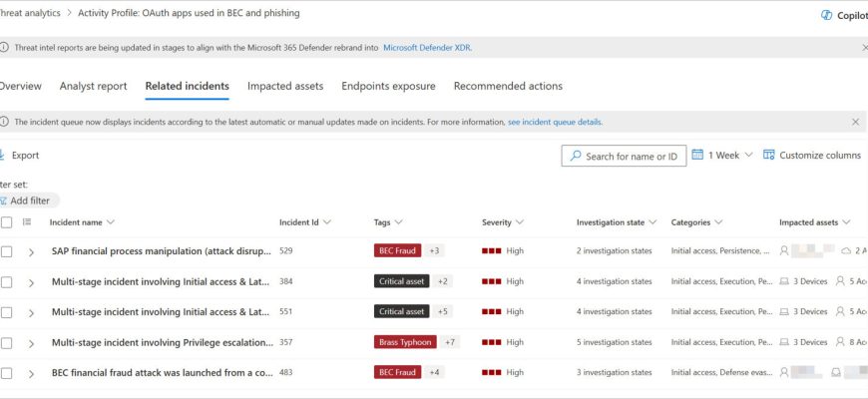Screen dimensions: 868x399
Task: Open the Categories column header dropdown
Action: [x=696, y=222]
